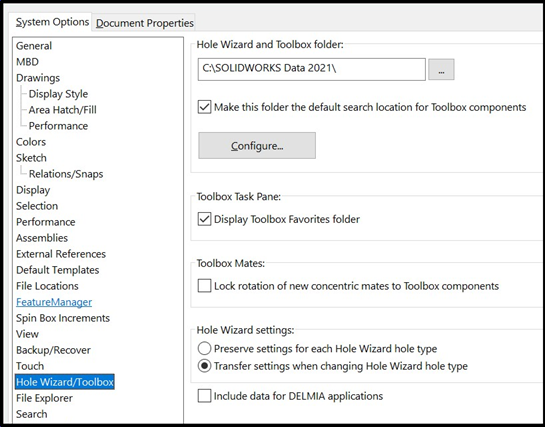Choose Performance under the Drawings branch
The width and height of the screenshot is (545, 427).
pyautogui.click(x=58, y=126)
